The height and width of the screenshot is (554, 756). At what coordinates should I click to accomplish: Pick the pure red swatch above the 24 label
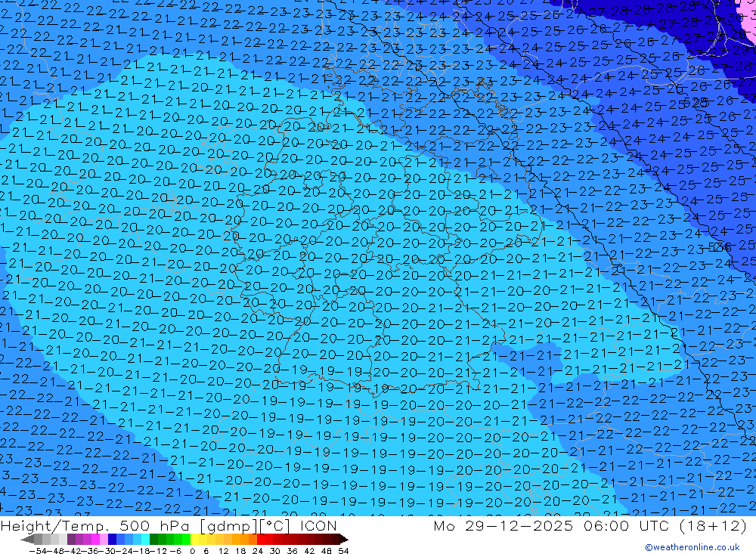point(261,540)
